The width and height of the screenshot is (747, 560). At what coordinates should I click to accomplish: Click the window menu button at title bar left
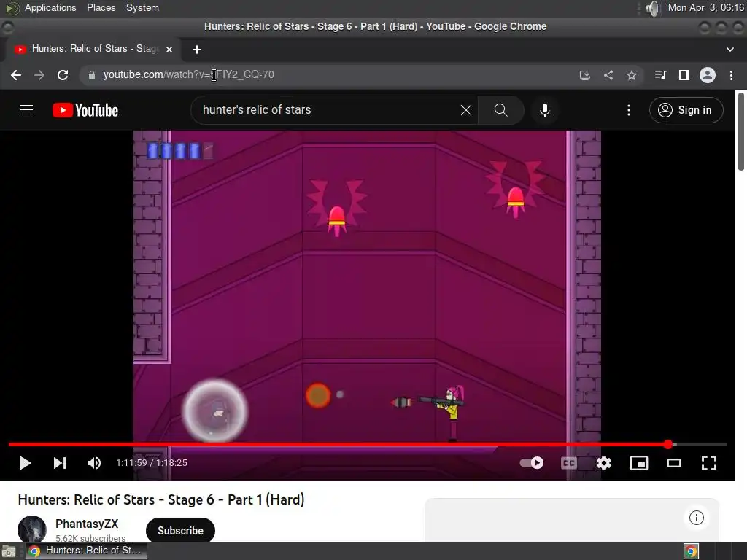[8, 28]
